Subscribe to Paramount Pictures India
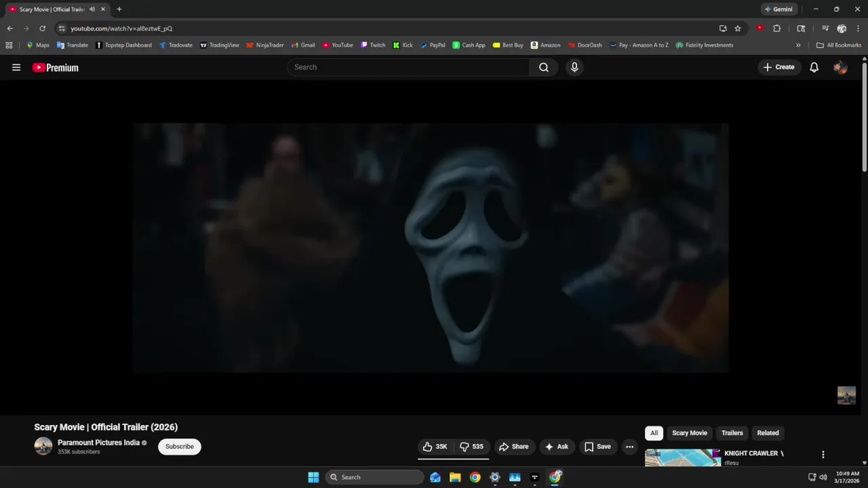This screenshot has width=868, height=488. (x=180, y=447)
